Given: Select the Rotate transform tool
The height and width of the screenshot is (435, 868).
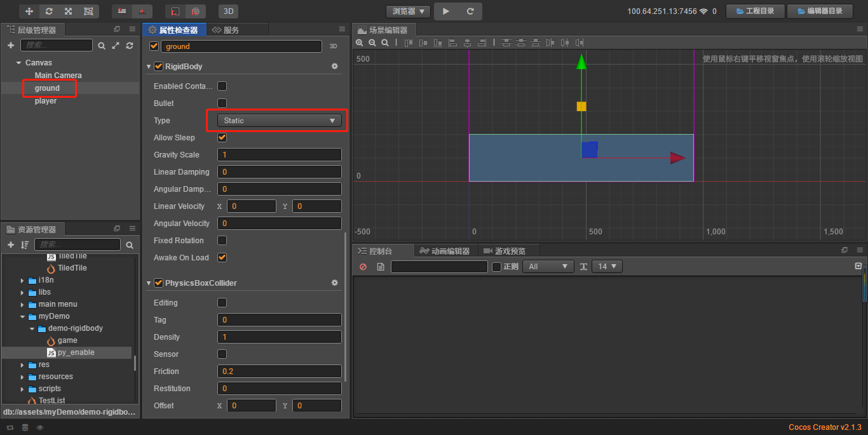Looking at the screenshot, I should (x=49, y=11).
